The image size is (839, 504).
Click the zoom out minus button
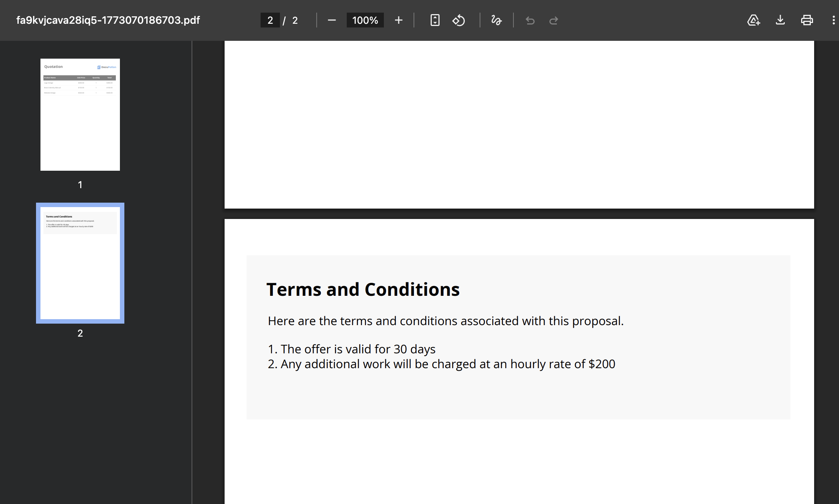tap(332, 20)
